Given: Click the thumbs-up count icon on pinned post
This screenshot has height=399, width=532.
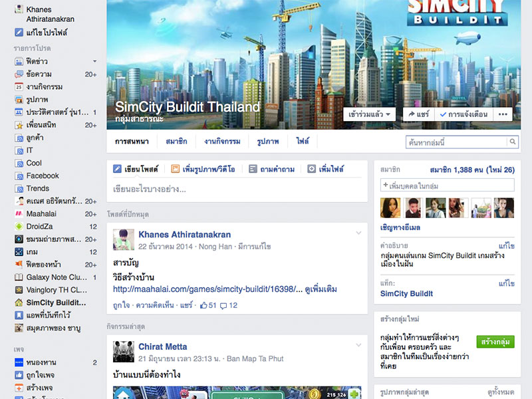Looking at the screenshot, I should tap(203, 305).
